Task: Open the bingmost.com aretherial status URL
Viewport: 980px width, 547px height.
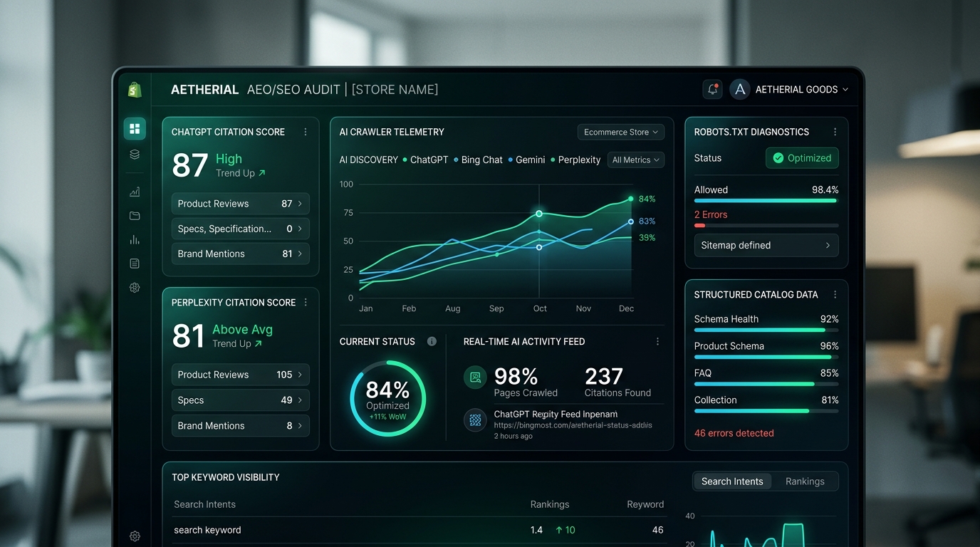Action: (x=573, y=425)
